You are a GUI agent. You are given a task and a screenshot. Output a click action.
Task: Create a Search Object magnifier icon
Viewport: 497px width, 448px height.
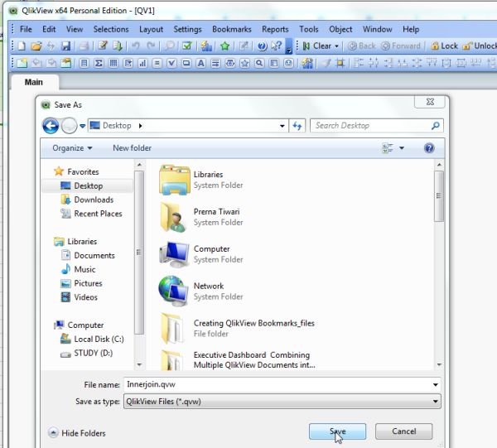pyautogui.click(x=259, y=64)
